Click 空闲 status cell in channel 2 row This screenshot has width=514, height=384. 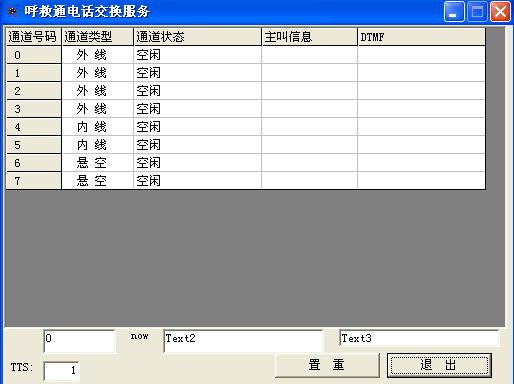coord(198,91)
